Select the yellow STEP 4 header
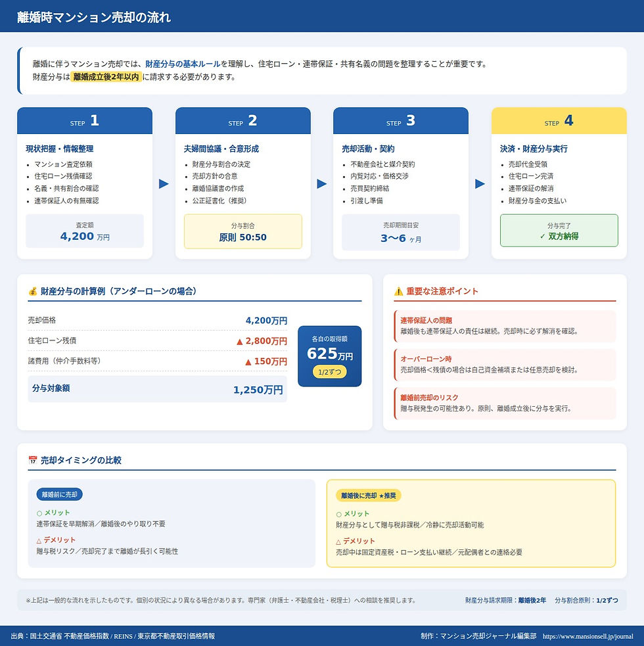 tap(559, 121)
